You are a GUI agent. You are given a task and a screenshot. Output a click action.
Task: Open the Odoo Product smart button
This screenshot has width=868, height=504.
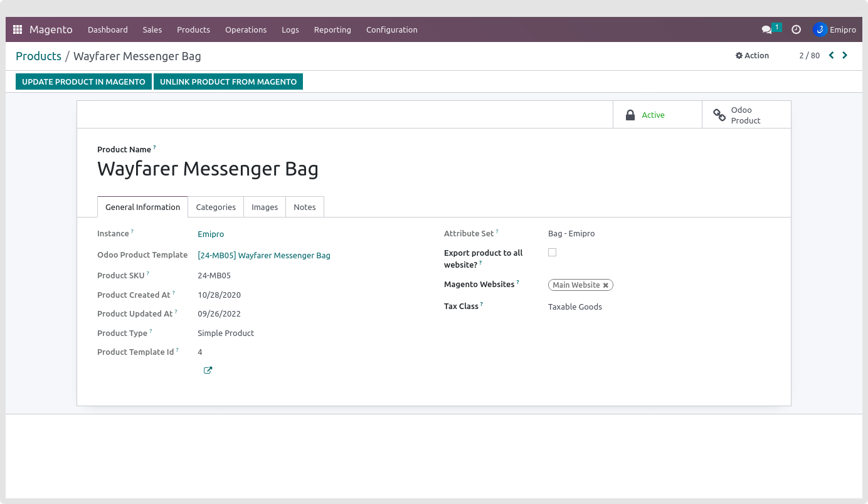[x=746, y=115]
